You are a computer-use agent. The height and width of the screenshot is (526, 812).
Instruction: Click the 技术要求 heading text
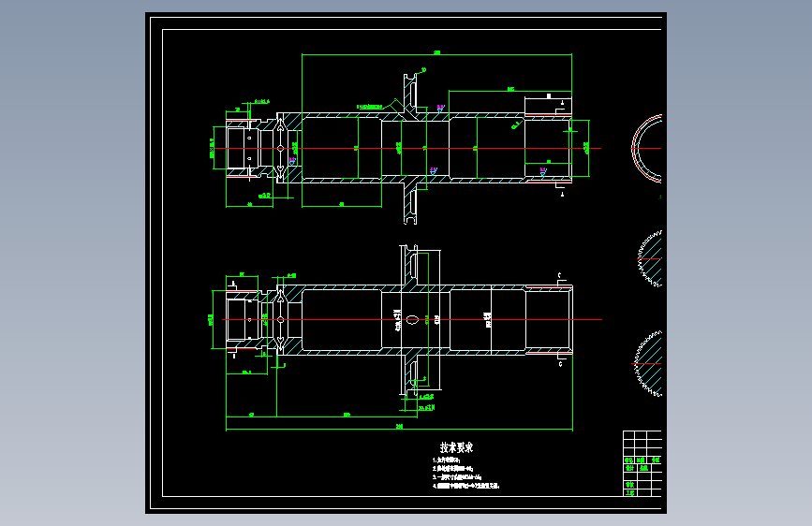click(456, 447)
